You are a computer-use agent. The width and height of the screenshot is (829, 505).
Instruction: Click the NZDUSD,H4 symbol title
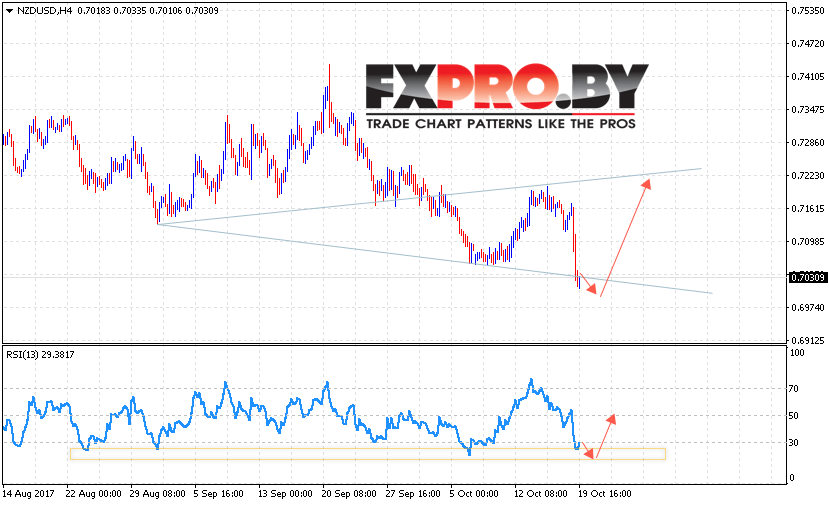(44, 11)
